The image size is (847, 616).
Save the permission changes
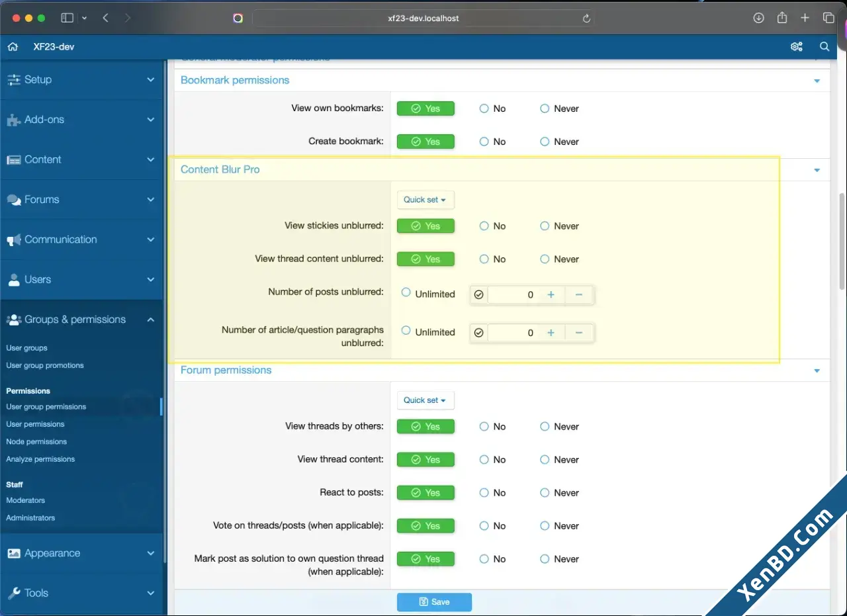coord(434,602)
